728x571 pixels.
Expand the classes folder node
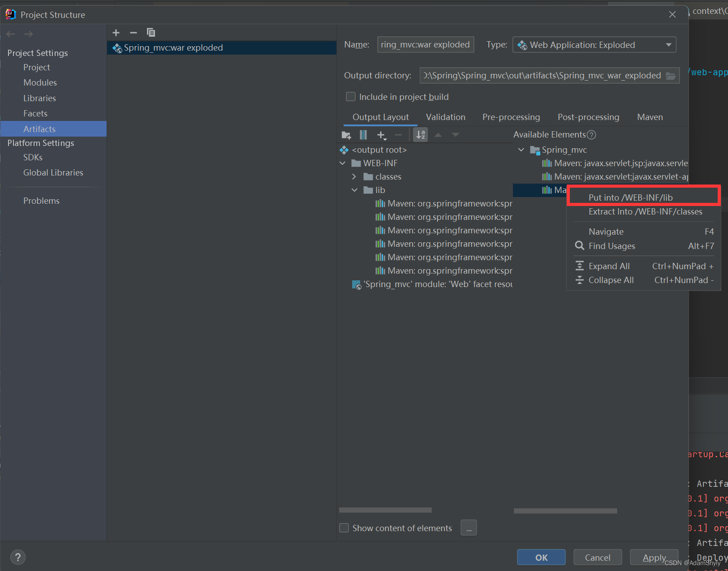(354, 176)
